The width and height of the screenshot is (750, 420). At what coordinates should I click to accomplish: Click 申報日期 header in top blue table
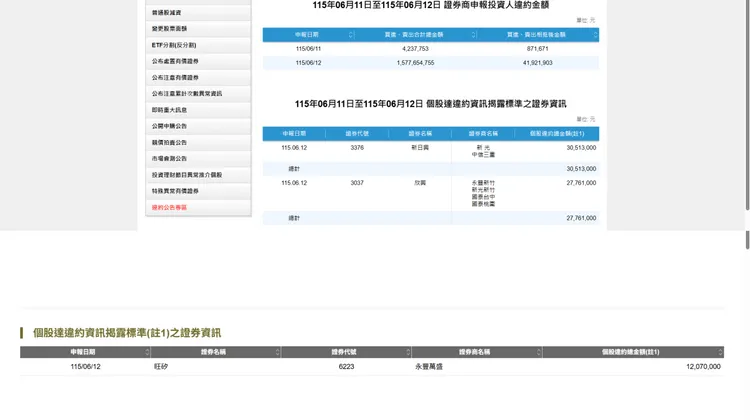[x=307, y=35]
